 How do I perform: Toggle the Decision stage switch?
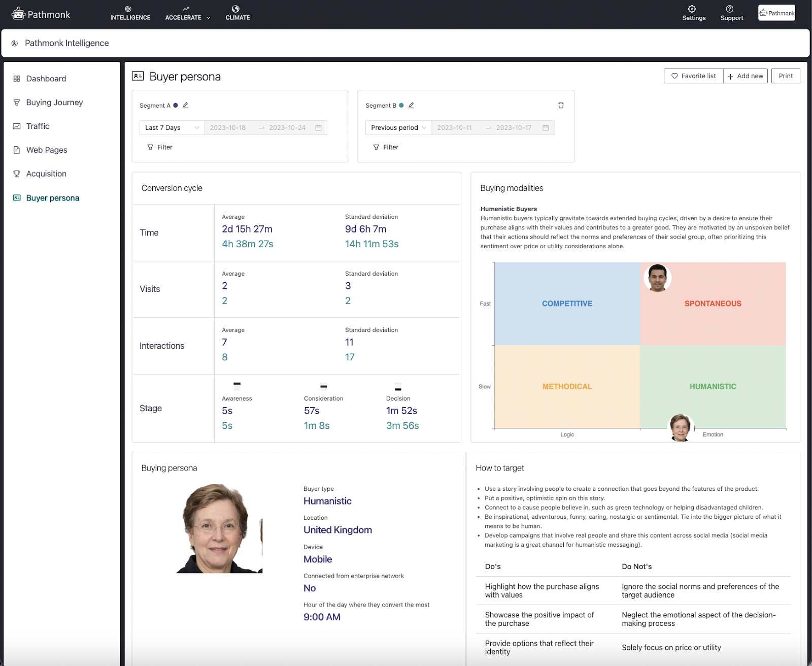click(399, 385)
